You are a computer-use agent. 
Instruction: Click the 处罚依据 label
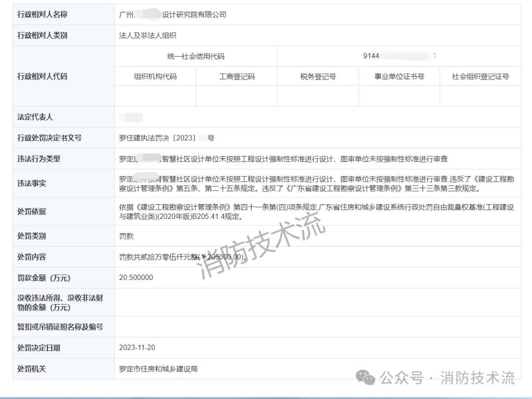[x=32, y=212]
